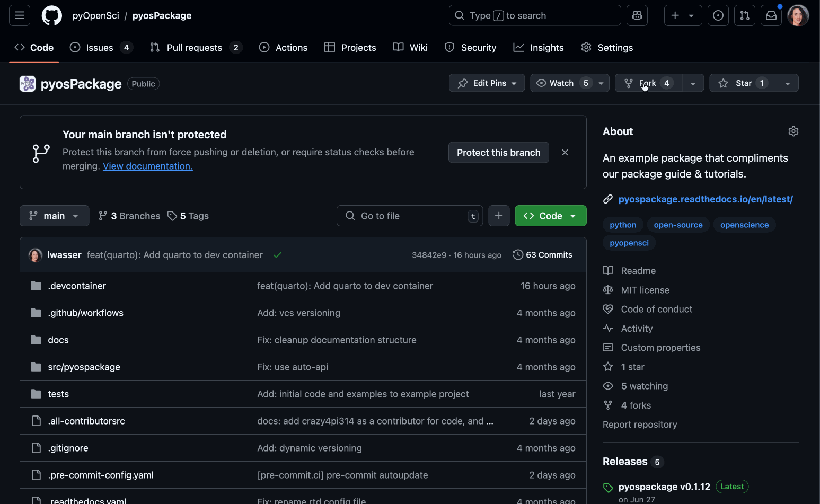820x504 pixels.
Task: Jump to Readme from About sidebar
Action: pos(630,271)
